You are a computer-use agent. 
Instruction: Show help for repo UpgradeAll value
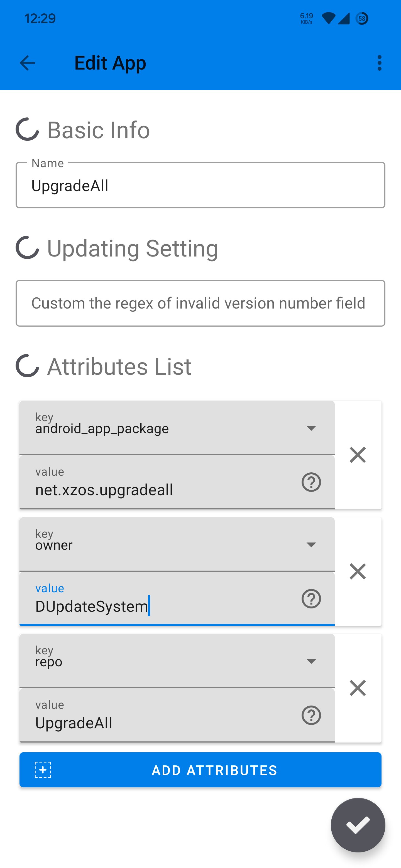[x=311, y=715]
